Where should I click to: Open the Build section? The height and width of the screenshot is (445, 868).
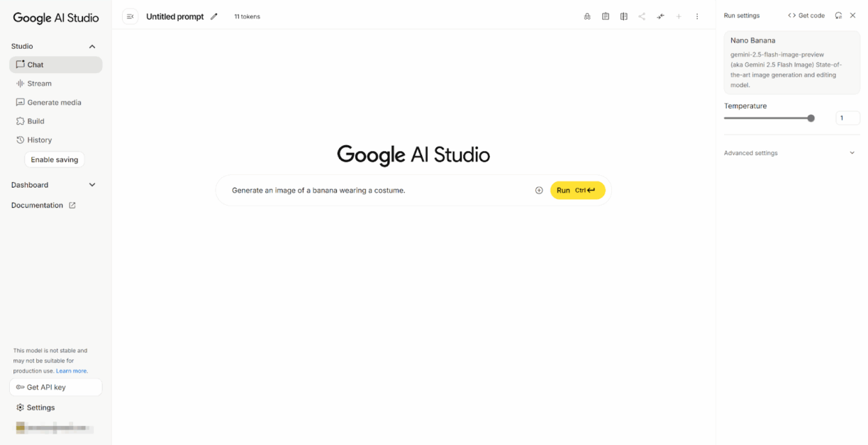point(56,121)
